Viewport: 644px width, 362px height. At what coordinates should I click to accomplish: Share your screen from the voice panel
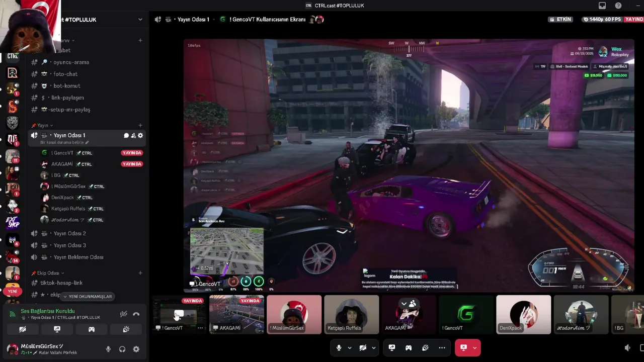(57, 329)
